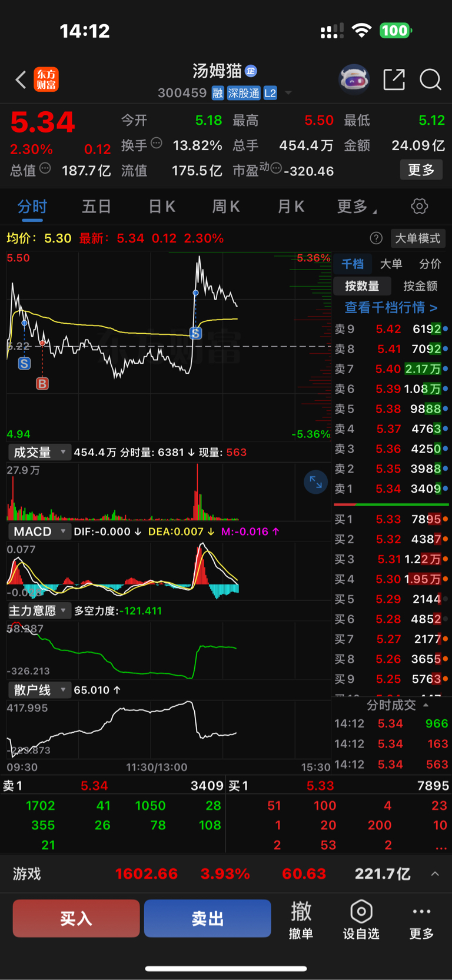Tap 买1 row at 5.33
Screen dimensions: 452x980
391,519
